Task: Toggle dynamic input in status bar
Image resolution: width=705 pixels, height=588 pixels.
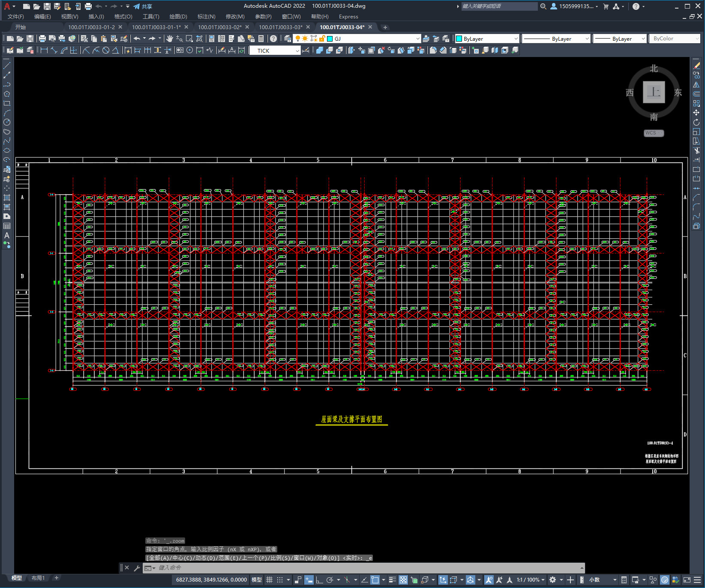Action: (x=309, y=580)
